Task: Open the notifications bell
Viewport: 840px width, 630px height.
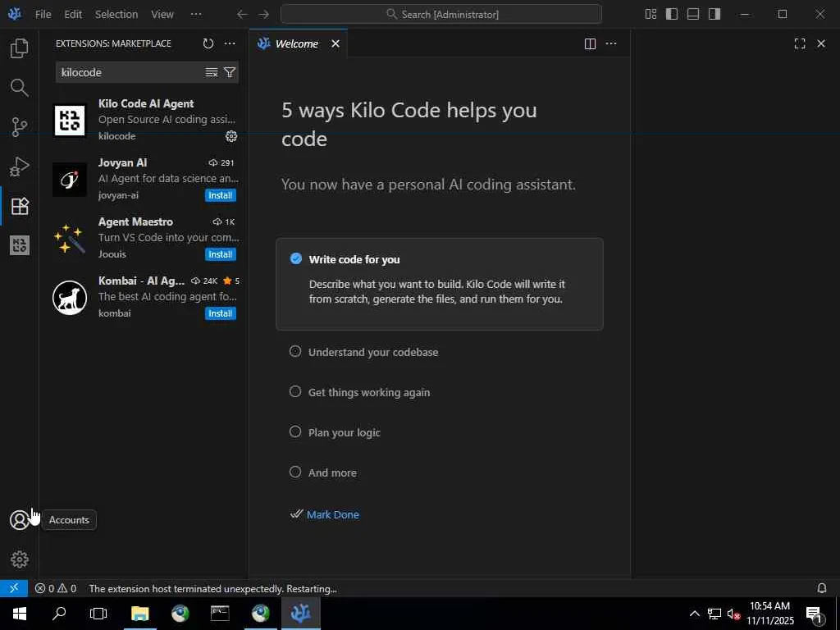Action: point(822,588)
